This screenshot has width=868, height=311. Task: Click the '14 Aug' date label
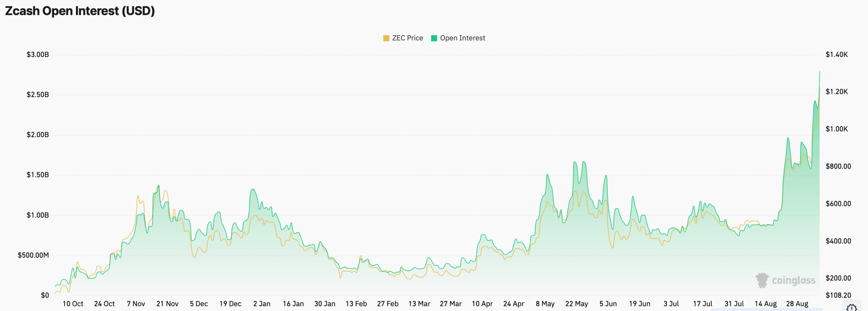click(x=766, y=304)
